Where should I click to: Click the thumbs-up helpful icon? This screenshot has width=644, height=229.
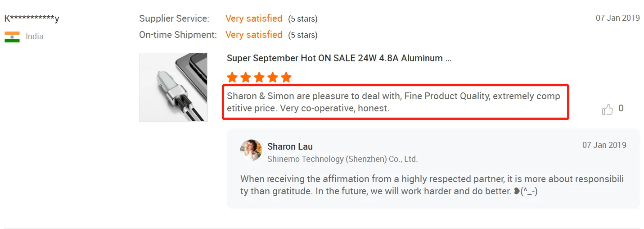click(x=608, y=109)
